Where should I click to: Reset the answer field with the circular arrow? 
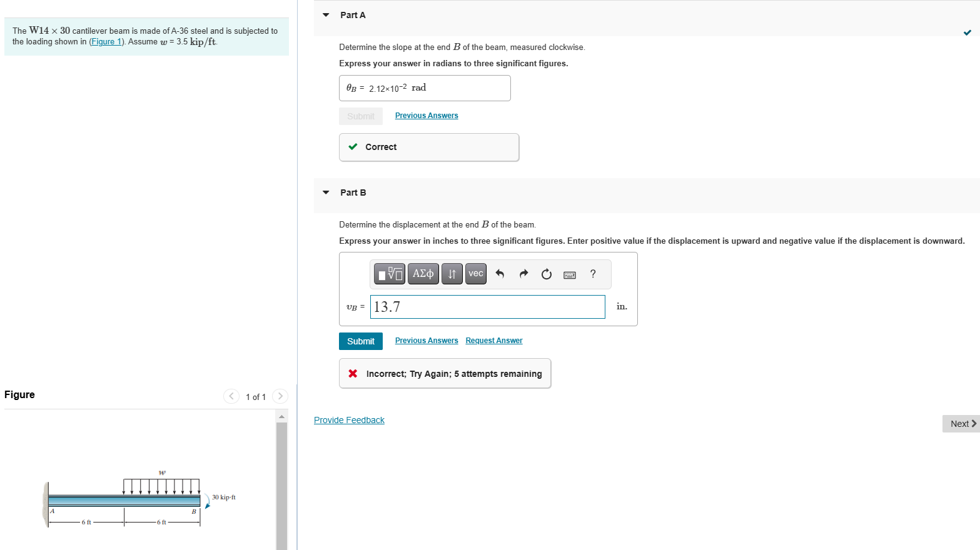547,274
